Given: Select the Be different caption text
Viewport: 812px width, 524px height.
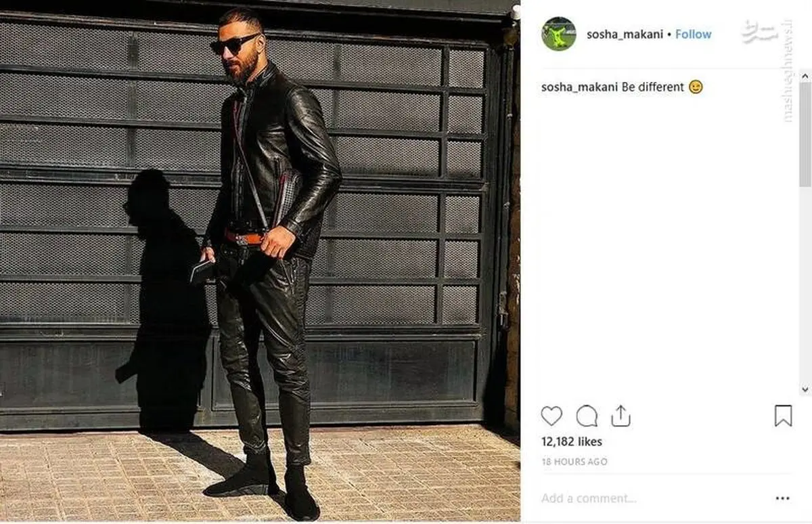Looking at the screenshot, I should tap(652, 87).
